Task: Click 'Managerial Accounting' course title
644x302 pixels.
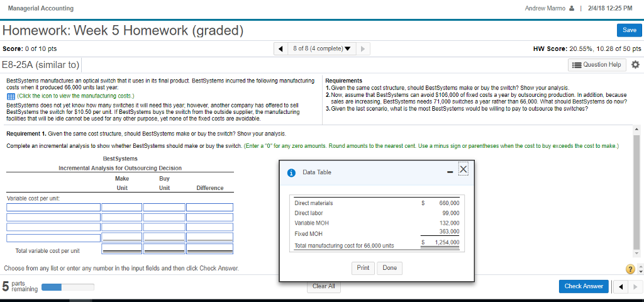Action: pos(41,8)
